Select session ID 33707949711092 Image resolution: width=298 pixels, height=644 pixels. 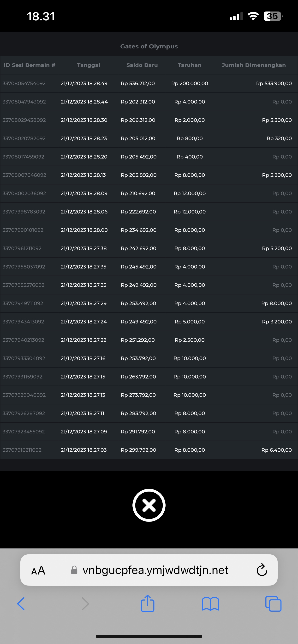pyautogui.click(x=23, y=304)
